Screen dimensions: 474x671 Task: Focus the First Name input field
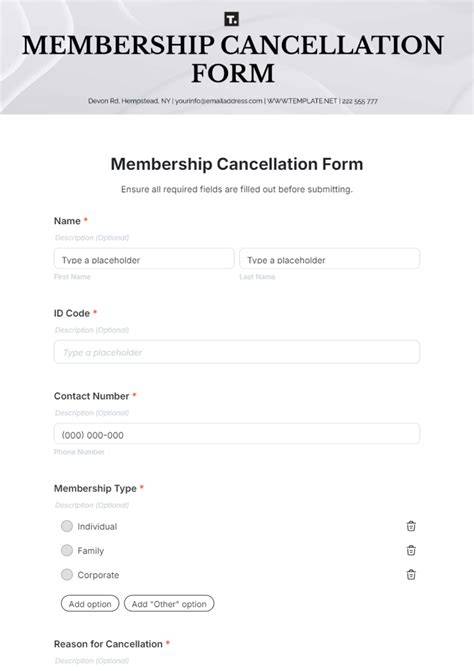click(144, 259)
